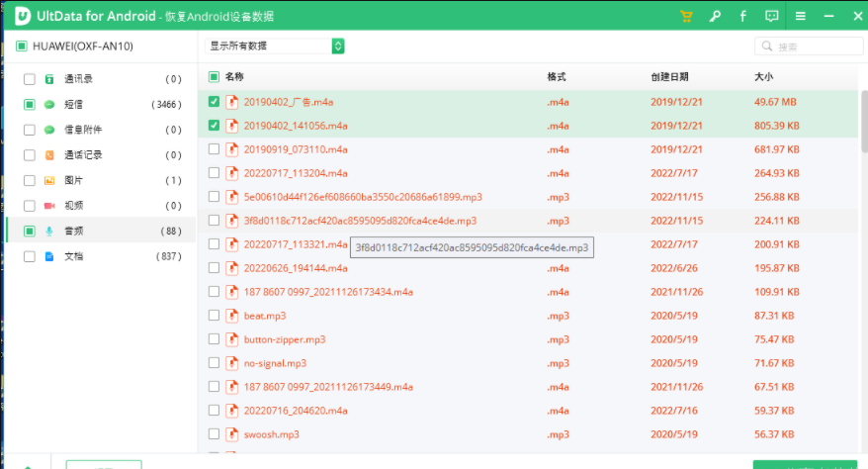The width and height of the screenshot is (868, 469).
Task: Uncheck the 20190402_141056.m4a checkbox
Action: tap(214, 125)
